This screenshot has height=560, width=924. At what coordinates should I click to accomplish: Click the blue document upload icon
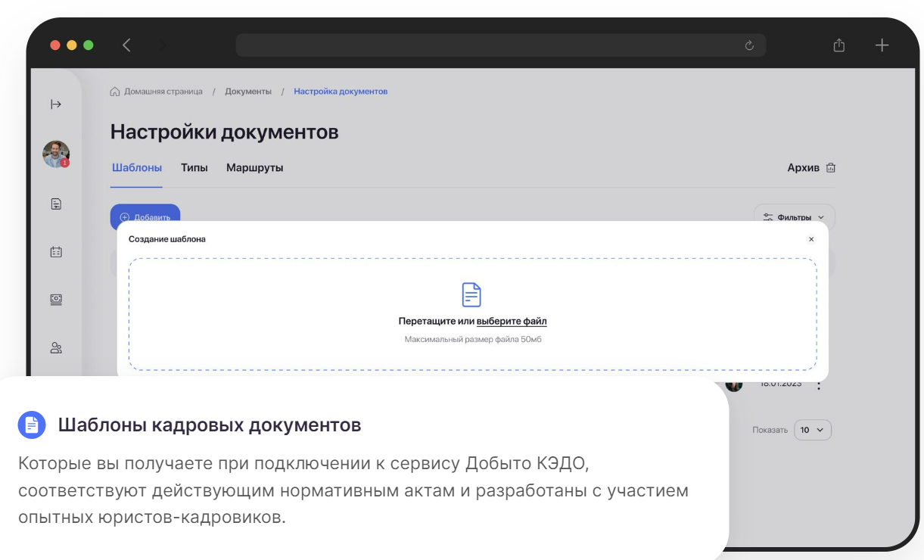471,294
